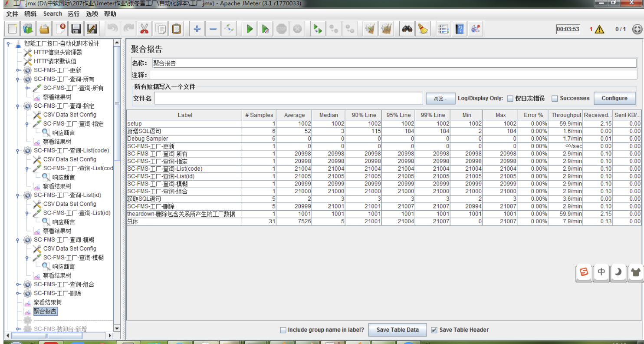644x344 pixels.
Task: Click the Reset Search broom icon
Action: tap(423, 29)
